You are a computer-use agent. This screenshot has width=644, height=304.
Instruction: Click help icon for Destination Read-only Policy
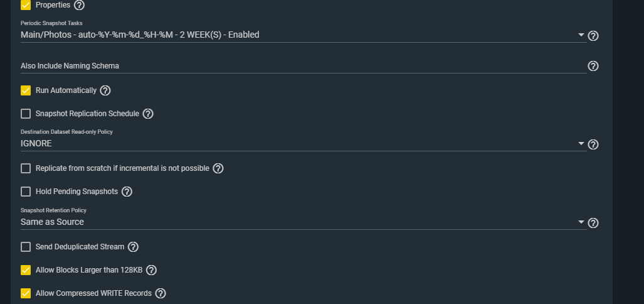point(593,144)
